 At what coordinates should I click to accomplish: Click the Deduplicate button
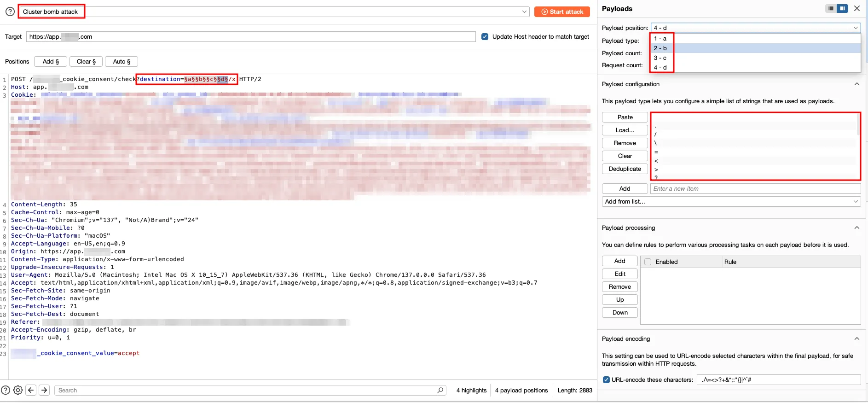[625, 169]
